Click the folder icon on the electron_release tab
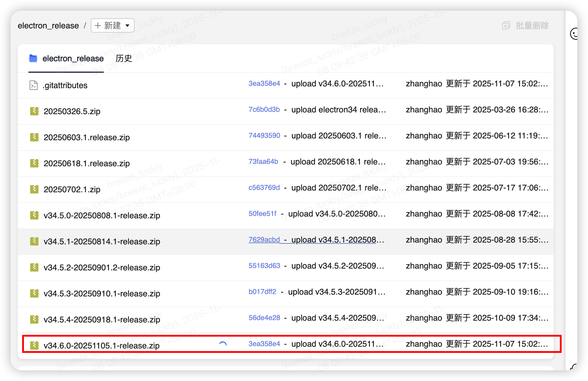This screenshot has height=381, width=588. coord(33,58)
